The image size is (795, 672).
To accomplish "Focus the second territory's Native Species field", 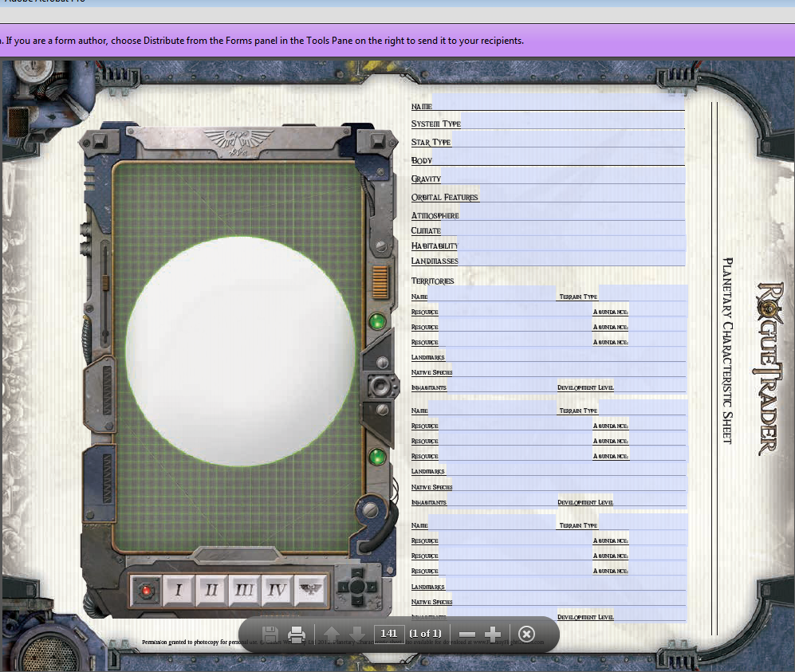I will (570, 484).
